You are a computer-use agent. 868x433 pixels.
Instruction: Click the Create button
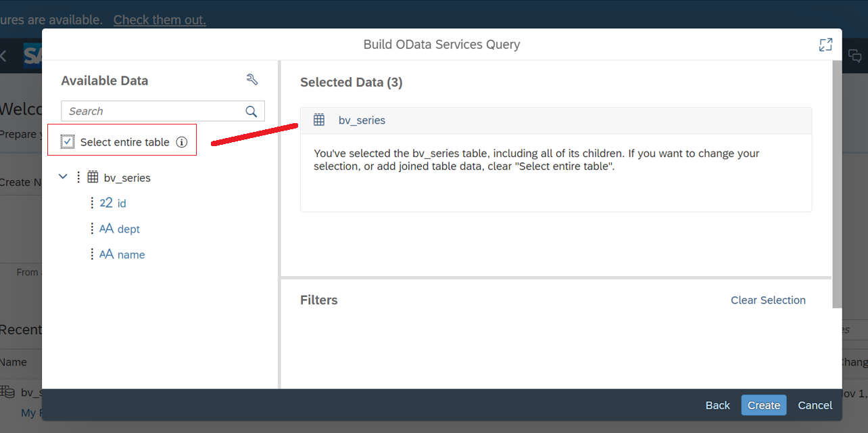(x=764, y=405)
